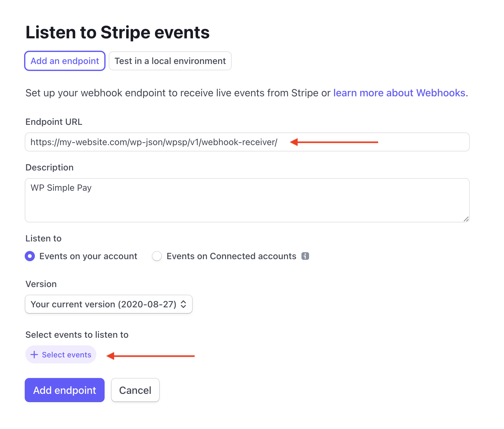
Task: Open the Version dropdown
Action: (x=108, y=304)
